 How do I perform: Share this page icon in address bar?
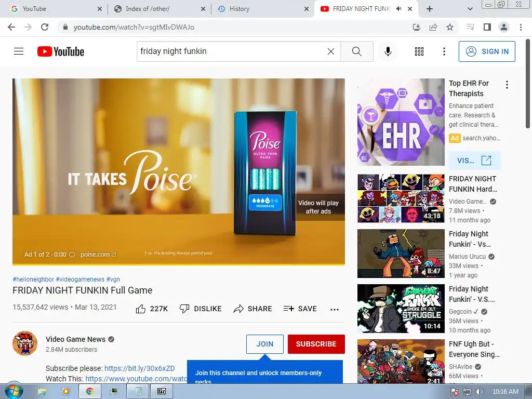pos(433,27)
